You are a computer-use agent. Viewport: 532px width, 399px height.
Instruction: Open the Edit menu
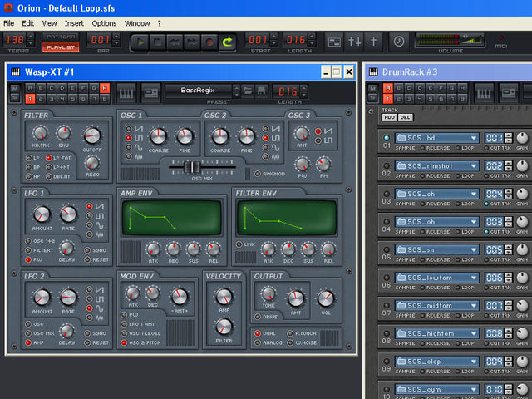[27, 23]
